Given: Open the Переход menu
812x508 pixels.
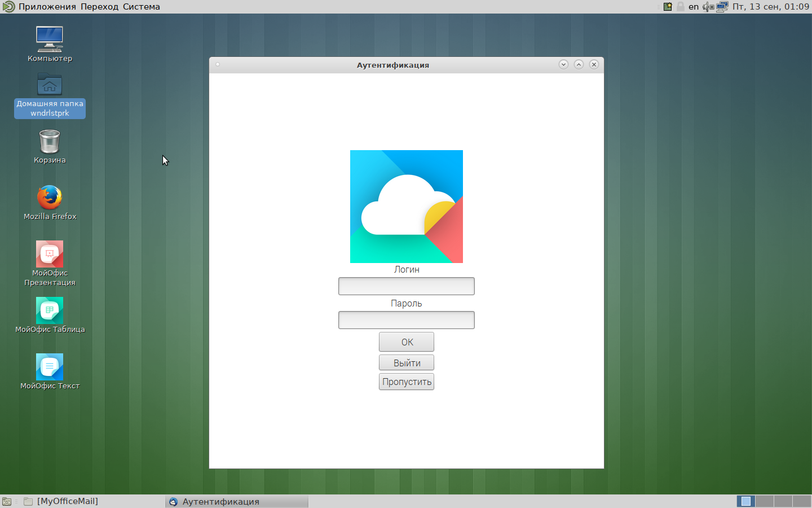Looking at the screenshot, I should point(99,7).
